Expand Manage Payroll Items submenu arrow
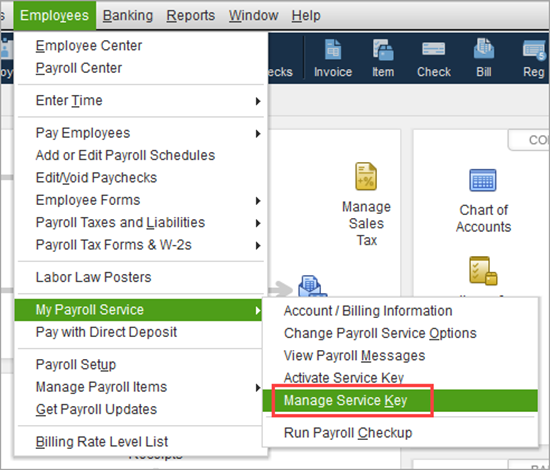Viewport: 550px width, 470px height. click(x=258, y=388)
